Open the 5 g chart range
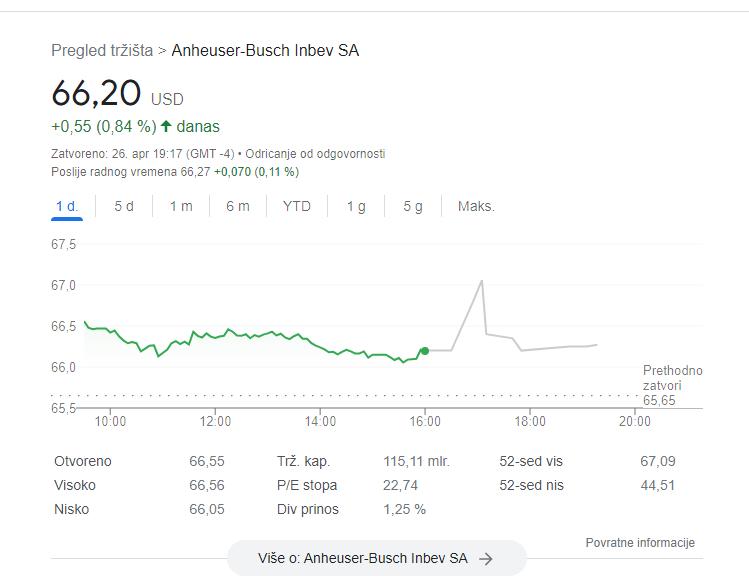The height and width of the screenshot is (587, 749). (x=413, y=206)
